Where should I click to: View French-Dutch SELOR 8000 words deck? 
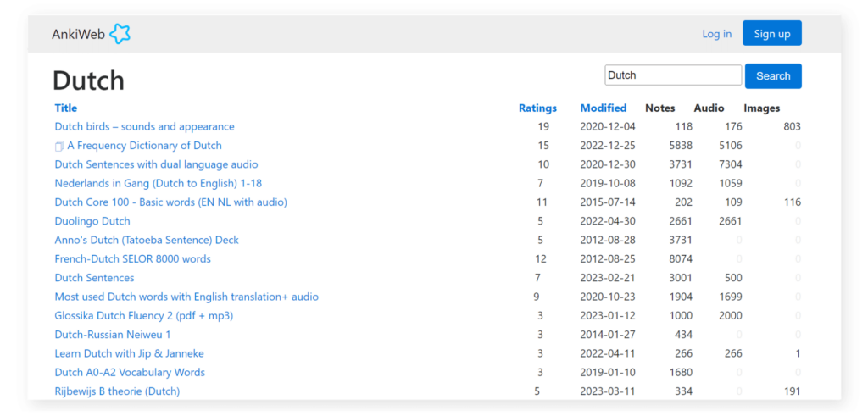click(132, 259)
